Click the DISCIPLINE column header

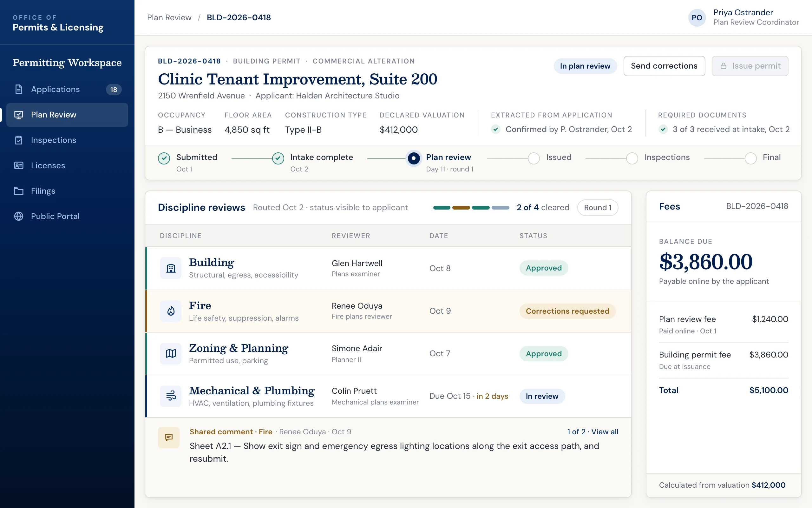[181, 236]
